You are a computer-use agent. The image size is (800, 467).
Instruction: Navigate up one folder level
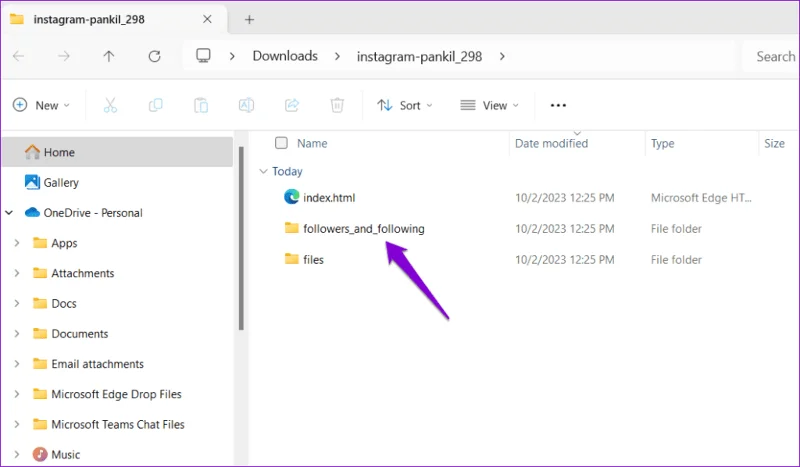pos(109,56)
